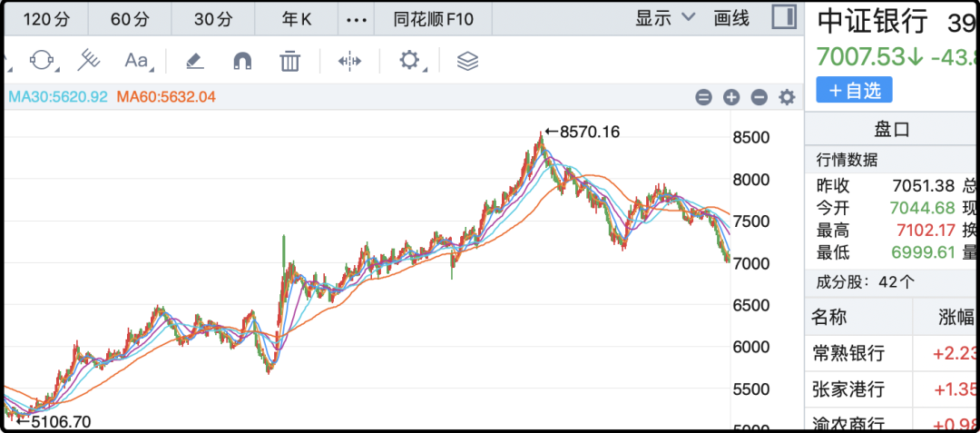Select the pitchfork drawing tool
The width and height of the screenshot is (980, 433).
pyautogui.click(x=88, y=60)
